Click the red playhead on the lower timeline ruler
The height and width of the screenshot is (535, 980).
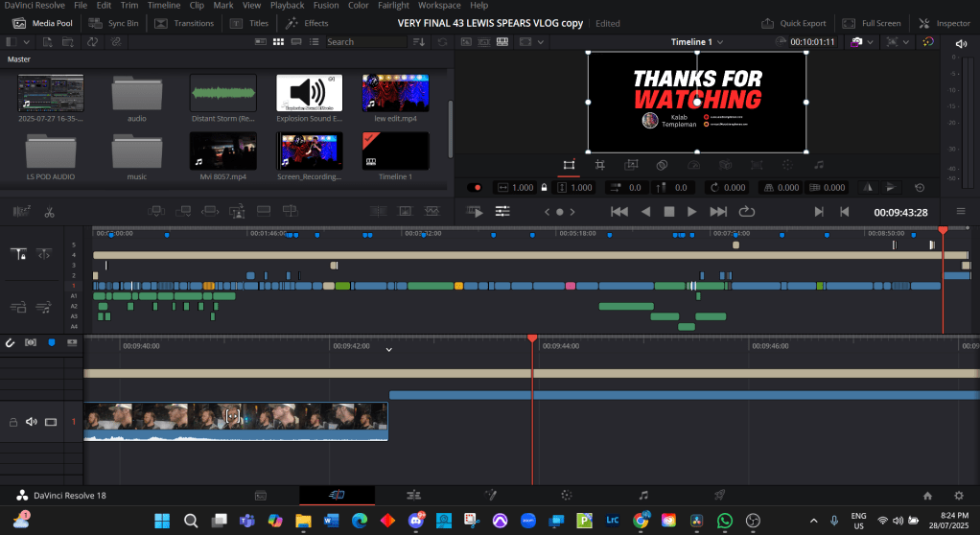click(532, 338)
